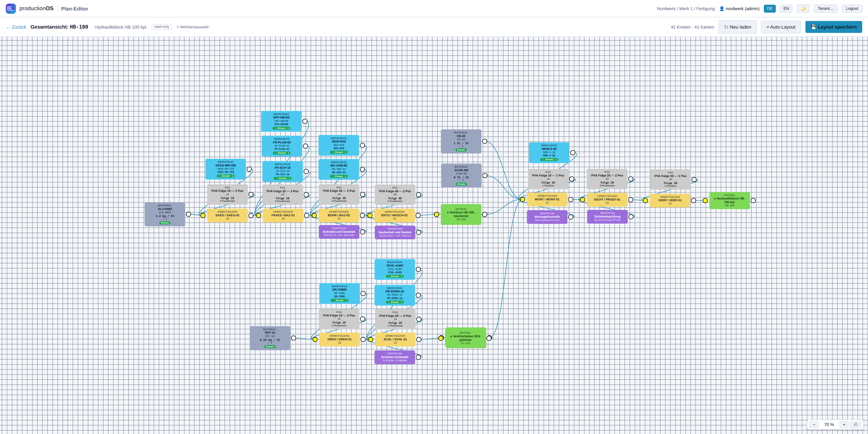This screenshot has height=434, width=868.
Task: Click yellow input handle of VERP / VERP-01
Action: click(645, 201)
